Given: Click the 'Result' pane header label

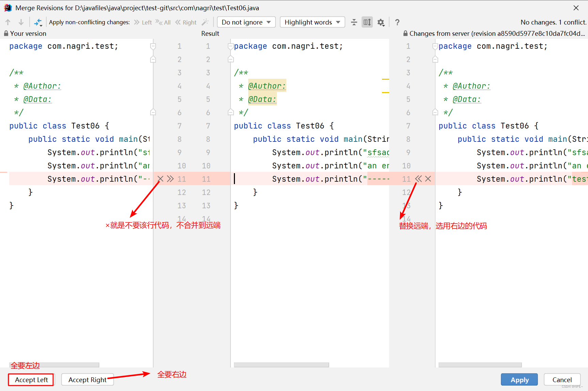Looking at the screenshot, I should pos(210,33).
